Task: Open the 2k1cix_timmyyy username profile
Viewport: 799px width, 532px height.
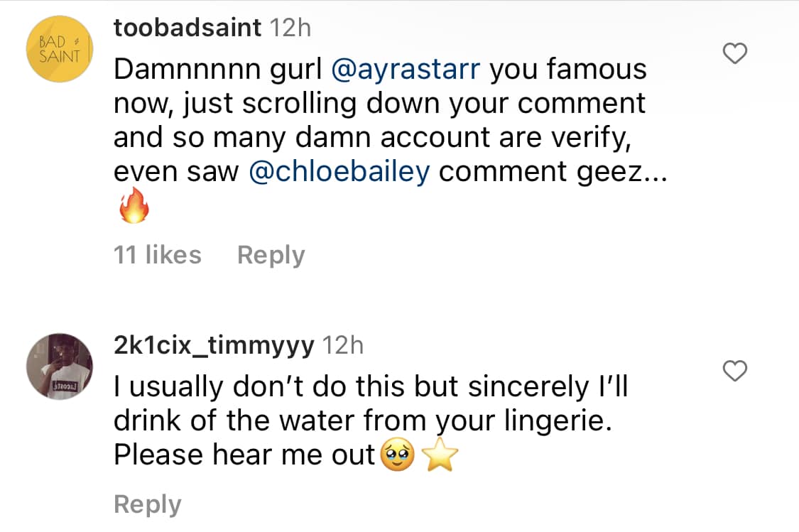Action: point(213,345)
